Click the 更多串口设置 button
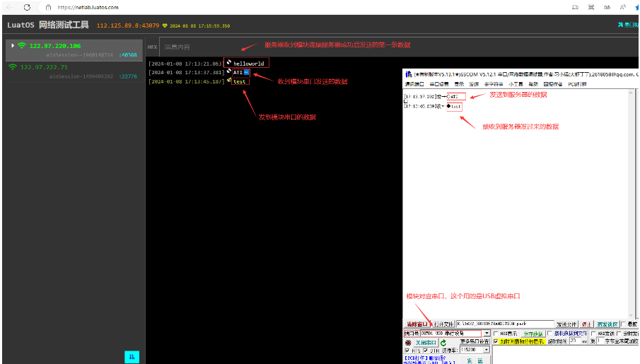The image size is (640, 364). 475,341
